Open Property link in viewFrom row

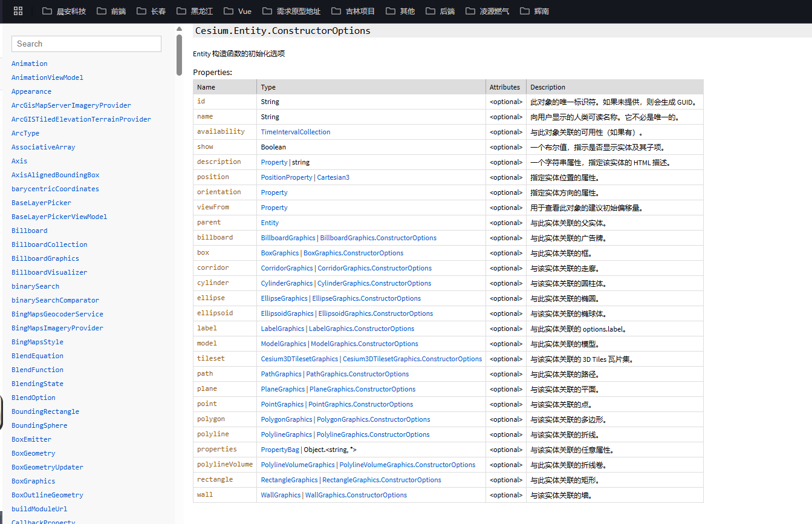tap(274, 208)
